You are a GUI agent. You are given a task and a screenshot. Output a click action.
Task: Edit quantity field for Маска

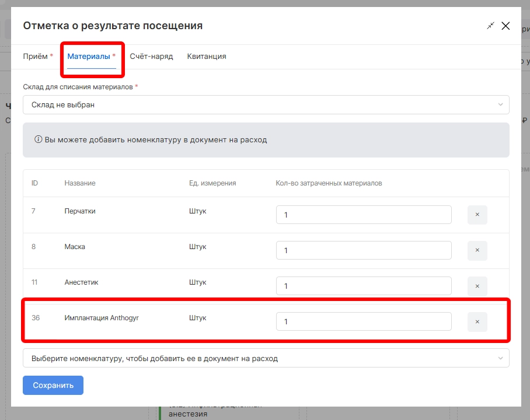(x=363, y=250)
